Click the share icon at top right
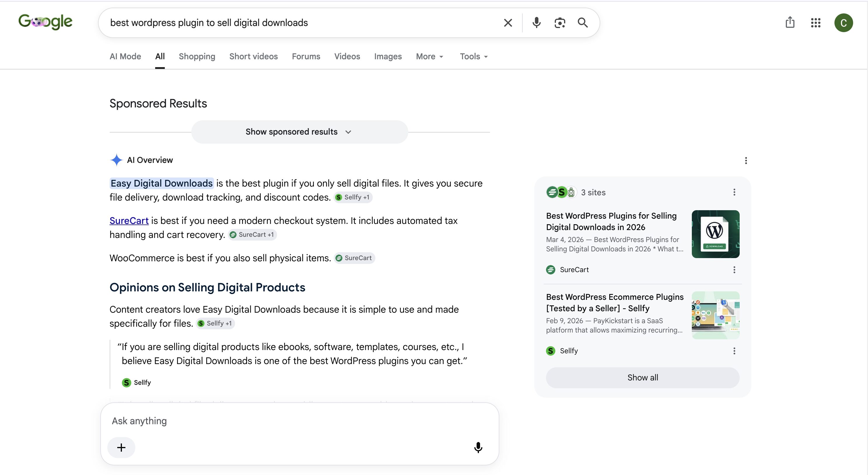The width and height of the screenshot is (868, 475). click(790, 22)
